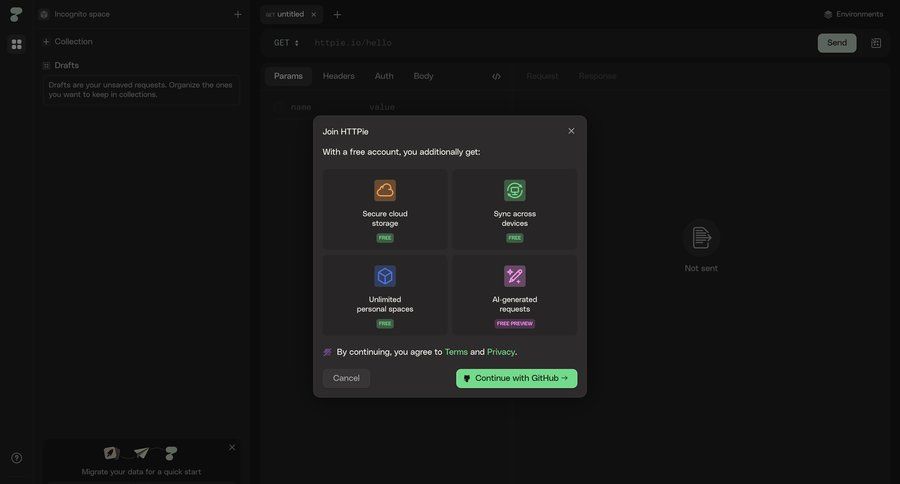Click the Secure cloud storage icon
900x484 pixels.
pyautogui.click(x=385, y=190)
